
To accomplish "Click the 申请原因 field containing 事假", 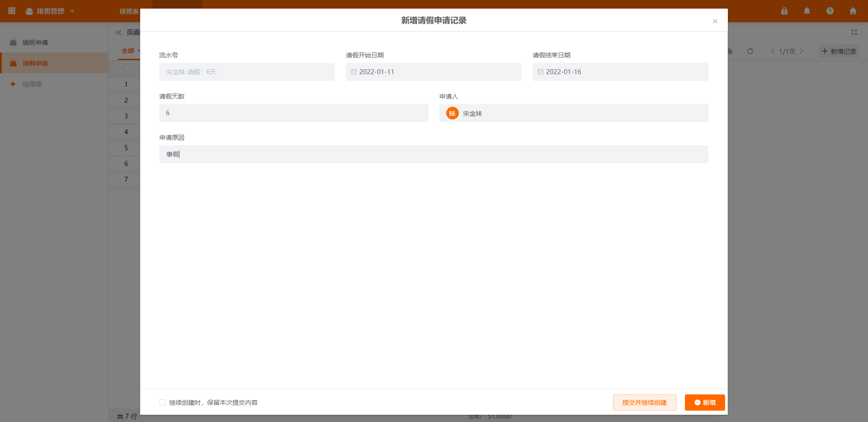I will [434, 154].
